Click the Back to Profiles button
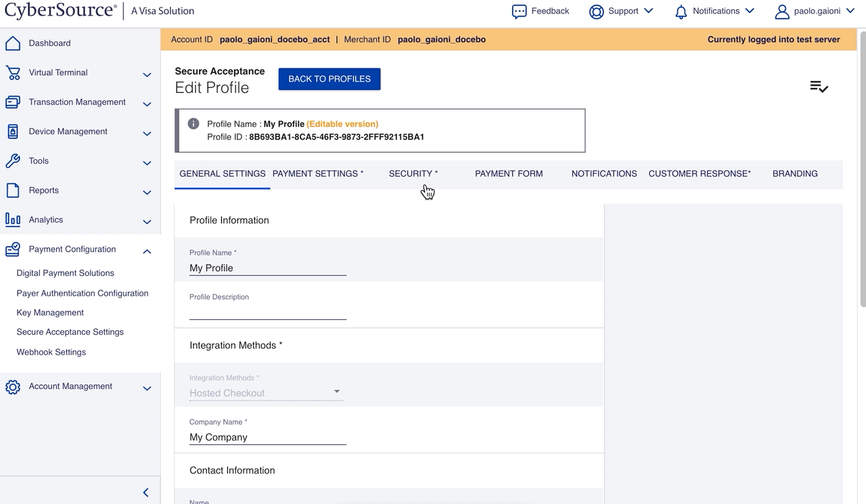Screen dimensions: 866x504 (329, 79)
